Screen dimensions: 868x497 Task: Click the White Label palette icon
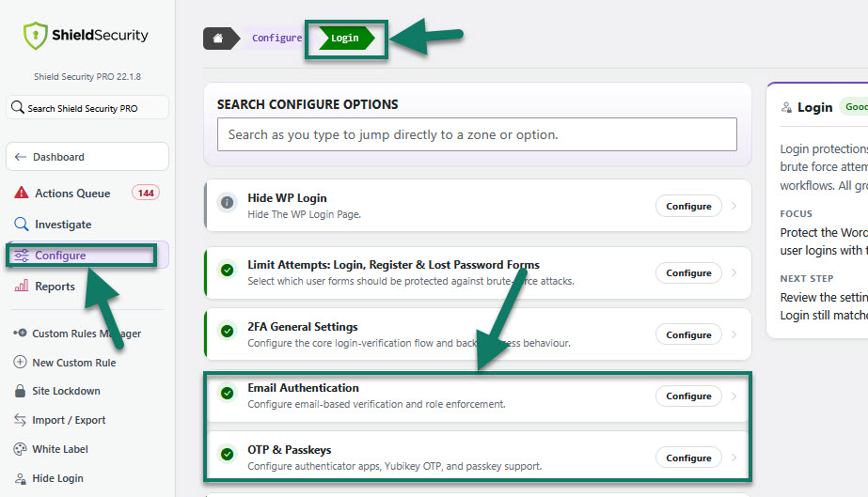(x=20, y=449)
